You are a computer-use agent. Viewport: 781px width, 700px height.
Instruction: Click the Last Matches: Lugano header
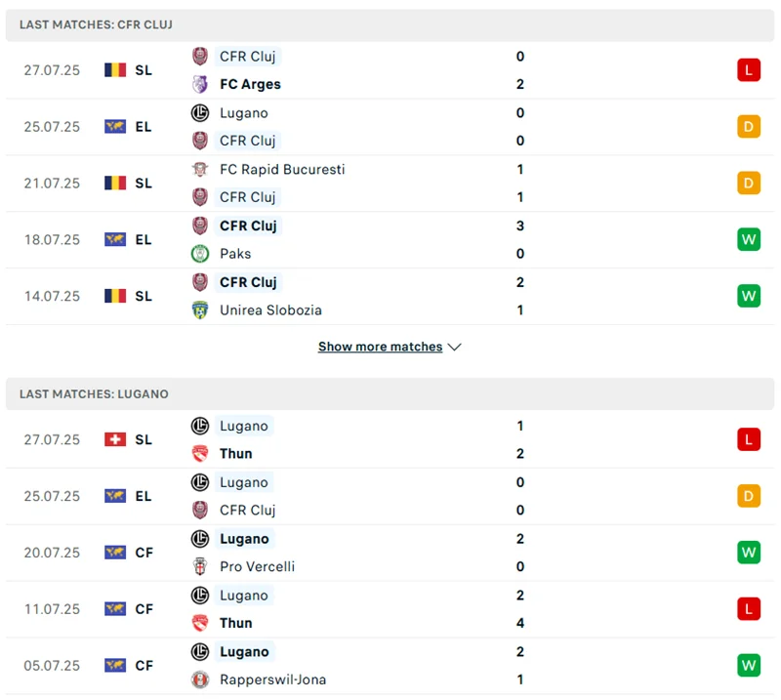(x=94, y=393)
